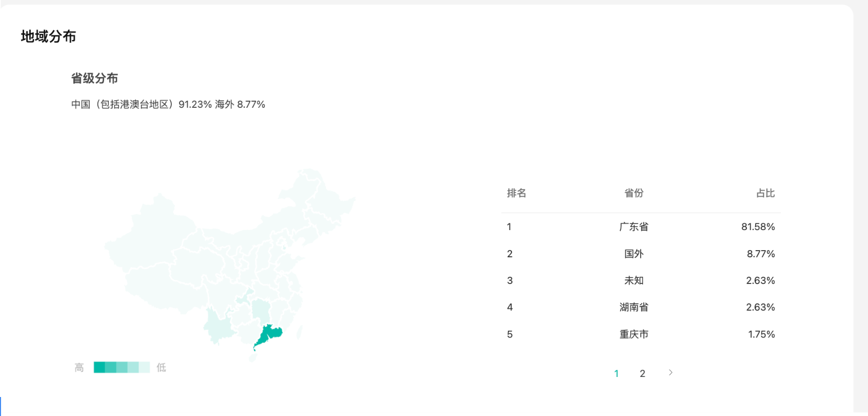Click lightest swatch in the map legend

[x=144, y=367]
